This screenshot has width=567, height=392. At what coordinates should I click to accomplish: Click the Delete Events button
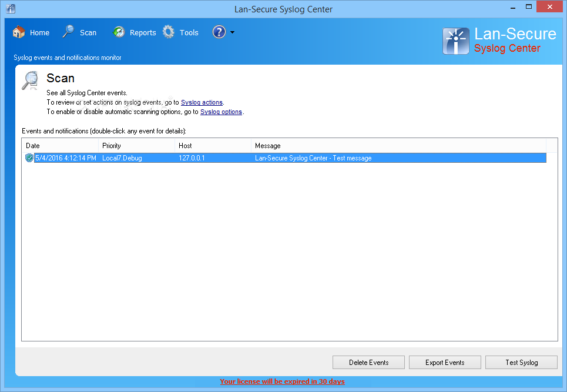click(368, 363)
